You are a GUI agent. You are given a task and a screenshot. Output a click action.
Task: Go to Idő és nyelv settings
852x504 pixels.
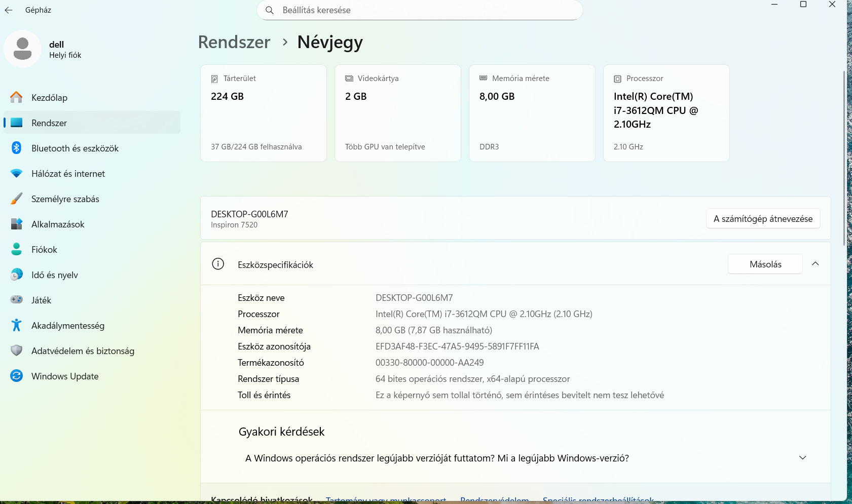[x=54, y=275]
